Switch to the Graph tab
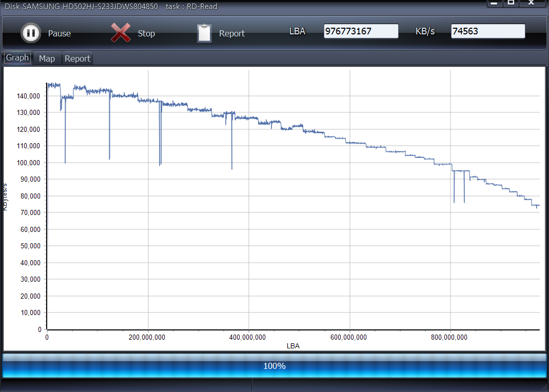The height and width of the screenshot is (392, 549). (17, 58)
